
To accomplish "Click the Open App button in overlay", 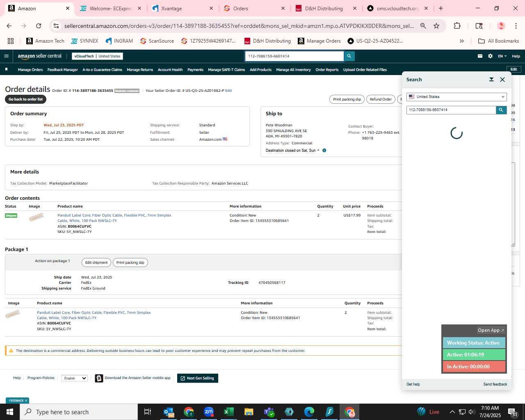I will [491, 330].
